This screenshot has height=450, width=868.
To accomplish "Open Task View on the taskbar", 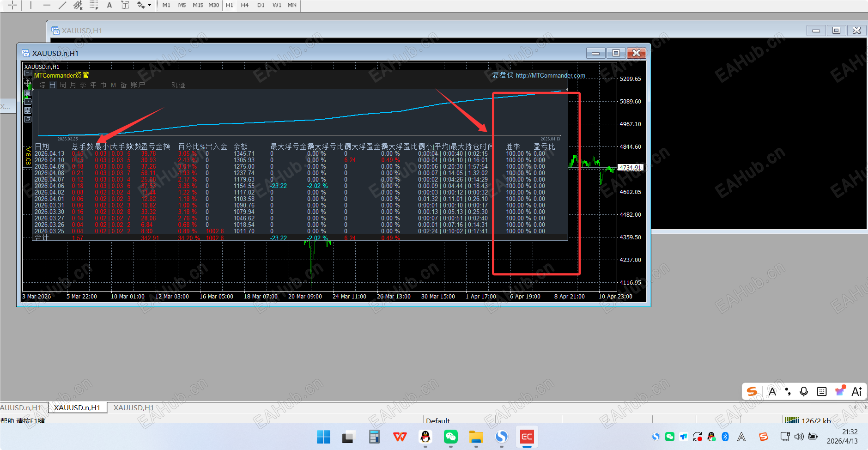I will [349, 437].
